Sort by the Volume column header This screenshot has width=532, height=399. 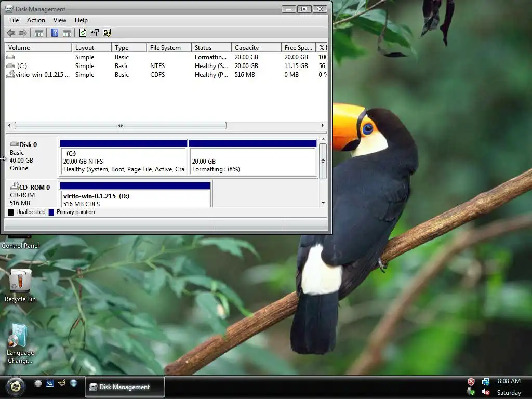[38, 47]
